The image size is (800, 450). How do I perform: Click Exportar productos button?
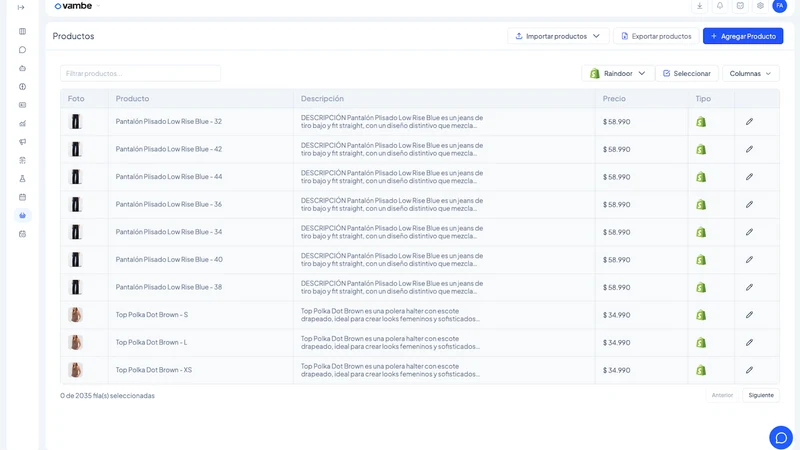click(656, 36)
